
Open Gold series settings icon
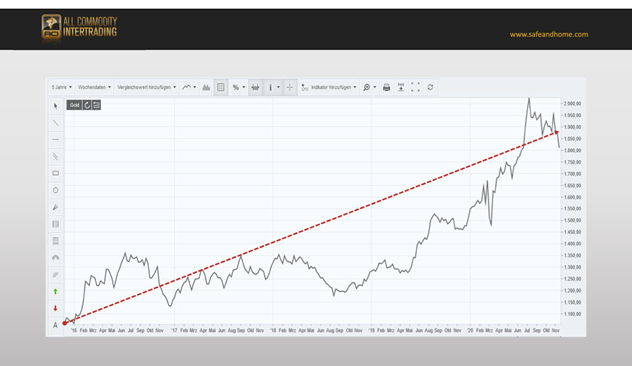coord(96,105)
